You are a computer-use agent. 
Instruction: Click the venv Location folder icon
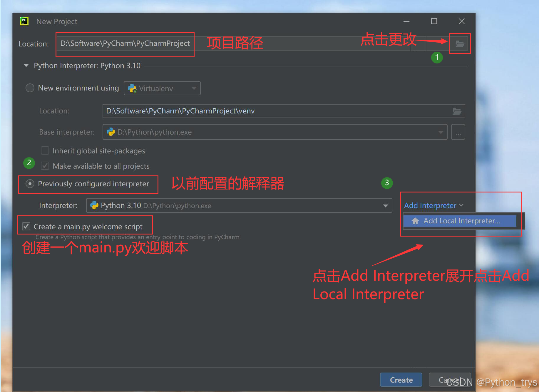[457, 111]
